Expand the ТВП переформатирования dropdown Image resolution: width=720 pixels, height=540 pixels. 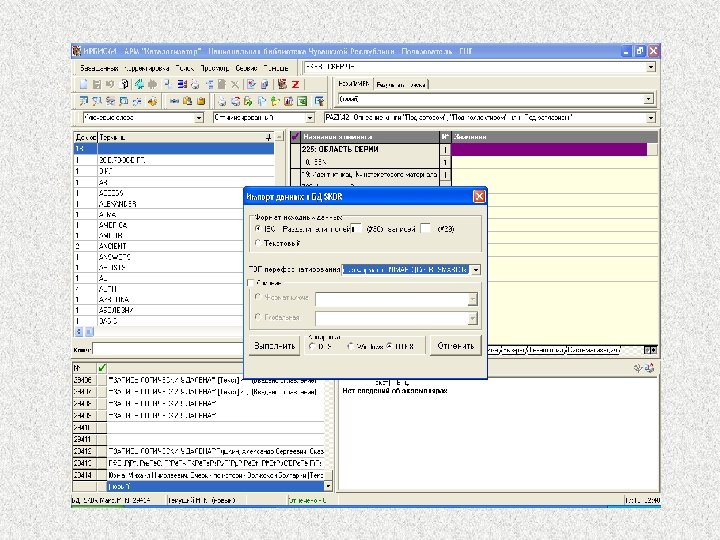[476, 269]
